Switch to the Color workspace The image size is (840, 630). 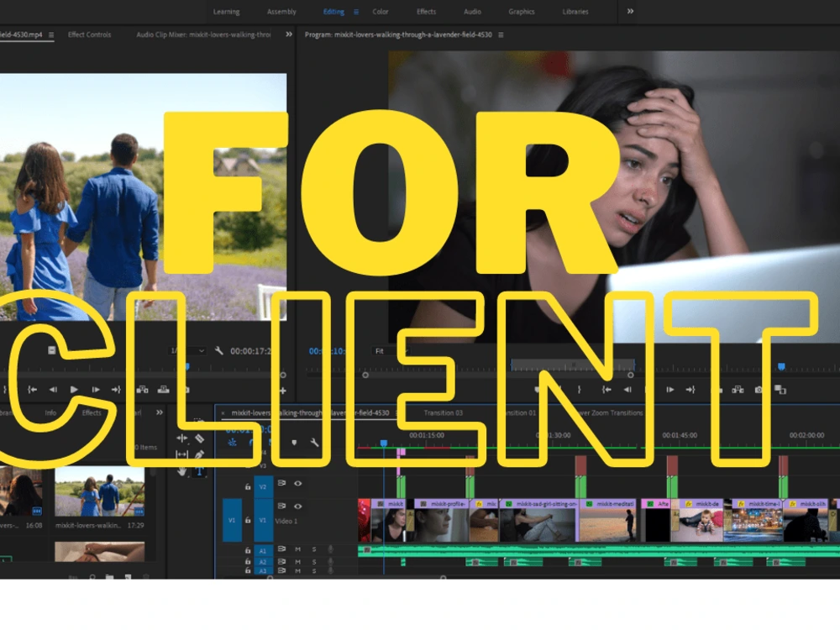[x=381, y=12]
